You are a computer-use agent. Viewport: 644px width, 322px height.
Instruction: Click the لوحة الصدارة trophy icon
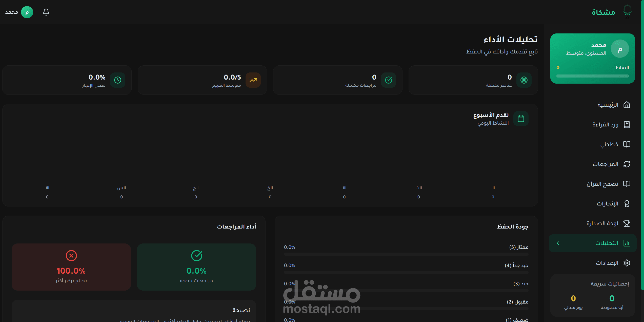(627, 223)
